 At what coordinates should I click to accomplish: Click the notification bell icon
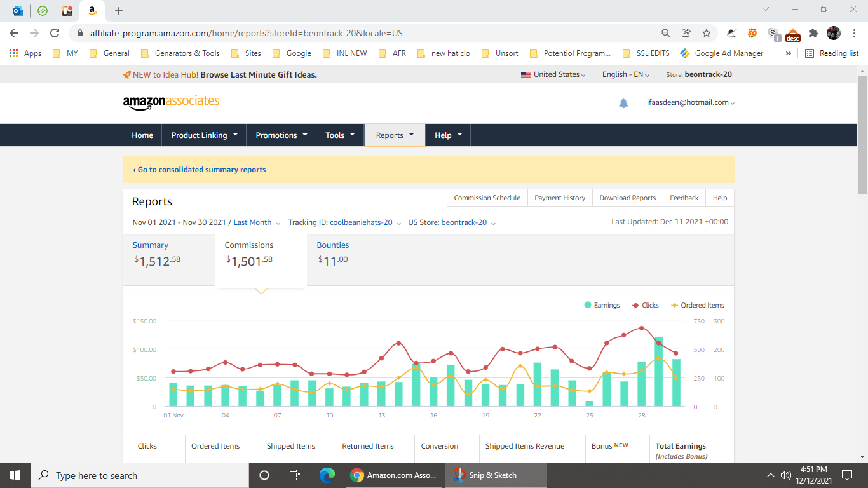pyautogui.click(x=623, y=103)
